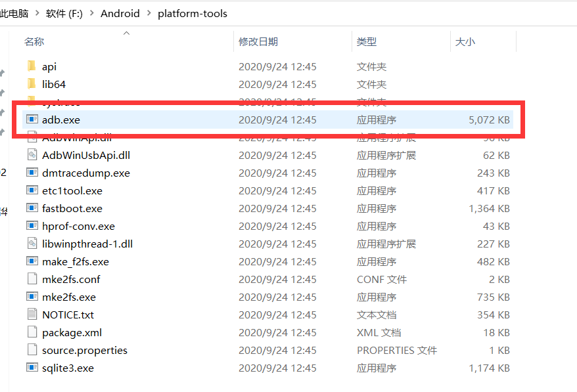Select the hprof-conv.exe file name
Viewport: 577px width, 392px height.
click(x=78, y=226)
